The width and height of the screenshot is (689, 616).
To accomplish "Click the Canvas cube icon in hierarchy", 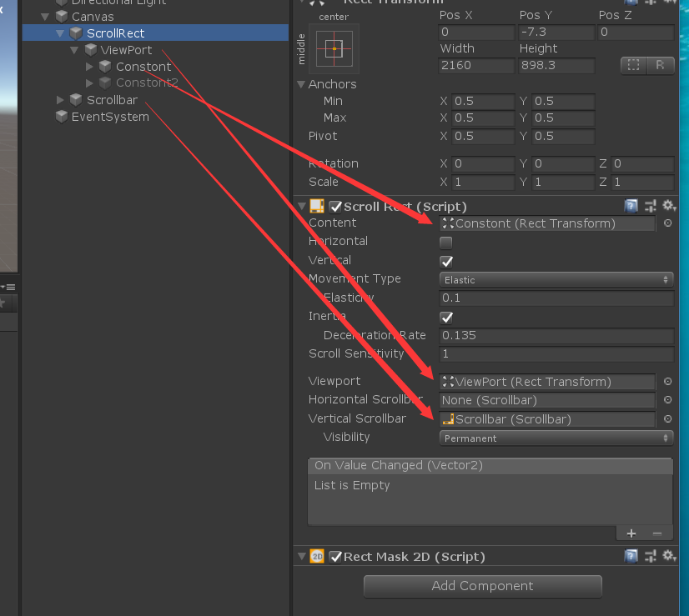I will [x=61, y=15].
